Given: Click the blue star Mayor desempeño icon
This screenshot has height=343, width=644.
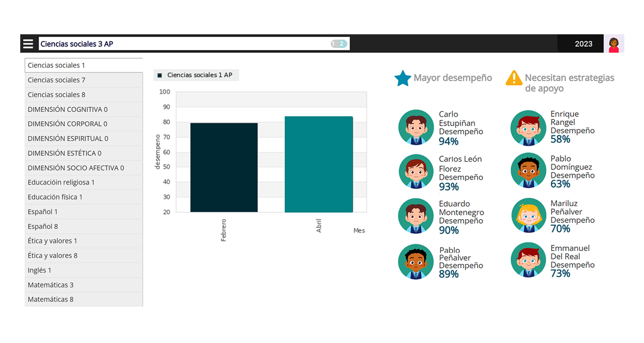Looking at the screenshot, I should click(x=403, y=78).
